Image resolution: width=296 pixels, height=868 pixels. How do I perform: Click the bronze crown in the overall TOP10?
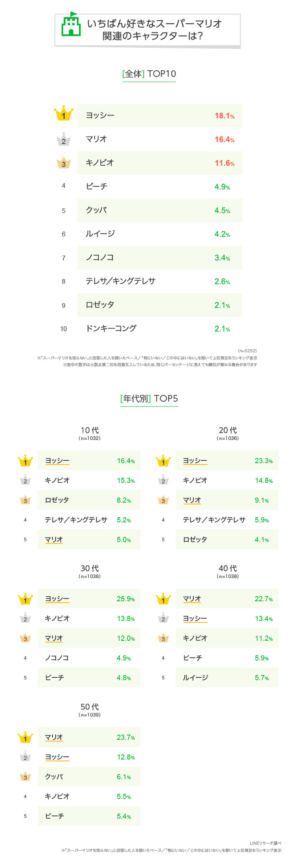(x=64, y=163)
